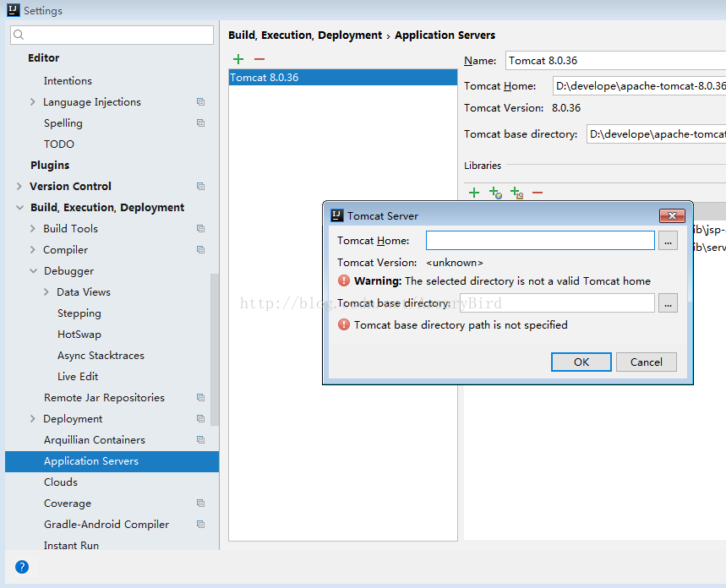
Task: Click the warning error icon for Tomcat home
Action: pyautogui.click(x=343, y=280)
